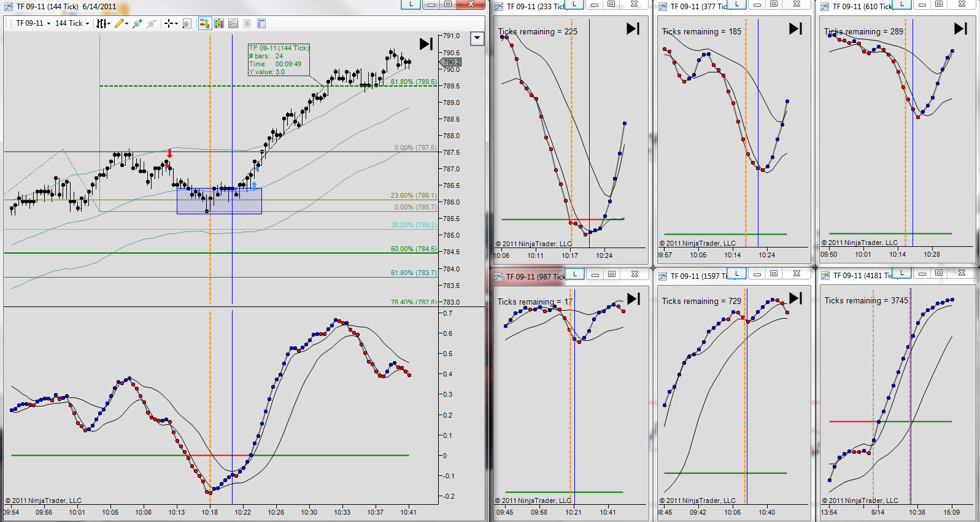Click the zoom in magnifier icon
The width and height of the screenshot is (980, 522).
coord(137,23)
